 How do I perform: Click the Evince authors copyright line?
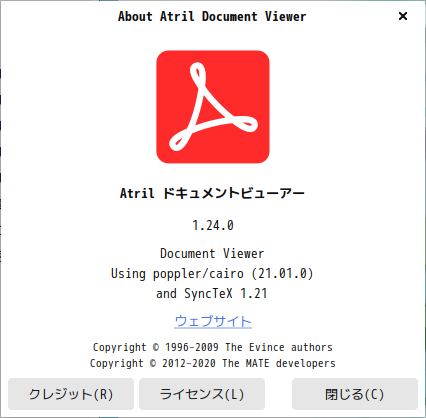(x=213, y=347)
